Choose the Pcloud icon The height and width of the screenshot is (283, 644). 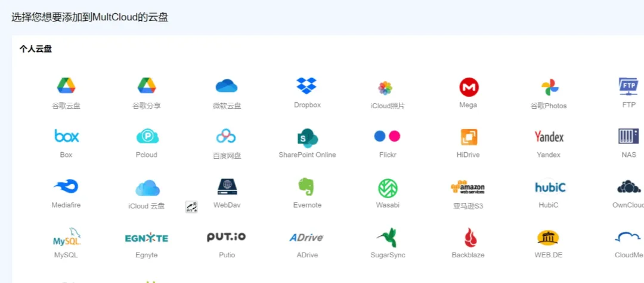[x=147, y=136]
